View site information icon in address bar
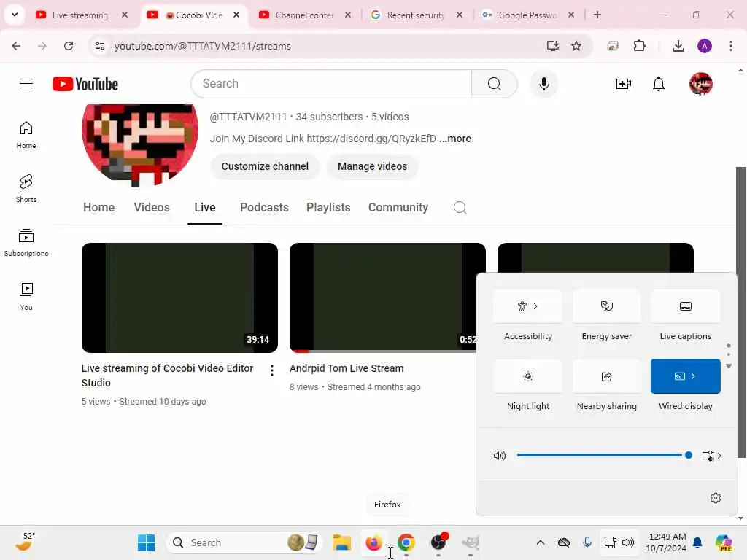Image resolution: width=747 pixels, height=560 pixels. click(x=99, y=46)
